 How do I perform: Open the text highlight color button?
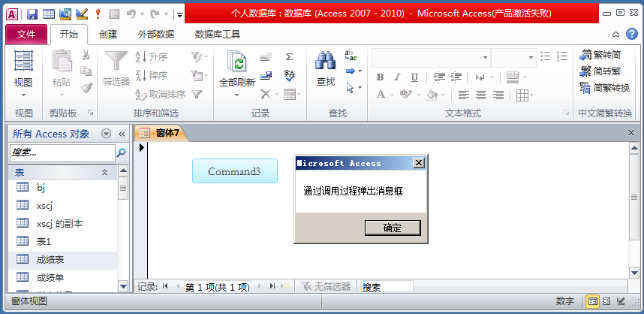[406, 95]
